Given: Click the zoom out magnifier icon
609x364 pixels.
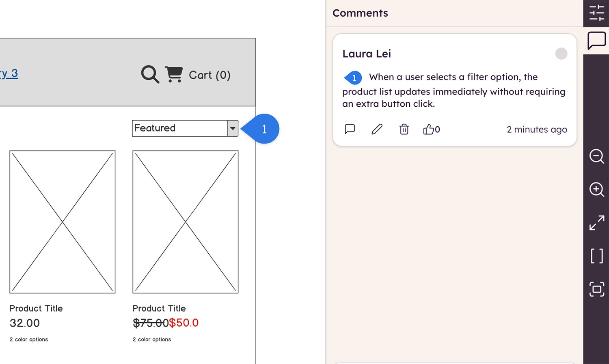Looking at the screenshot, I should (x=596, y=156).
